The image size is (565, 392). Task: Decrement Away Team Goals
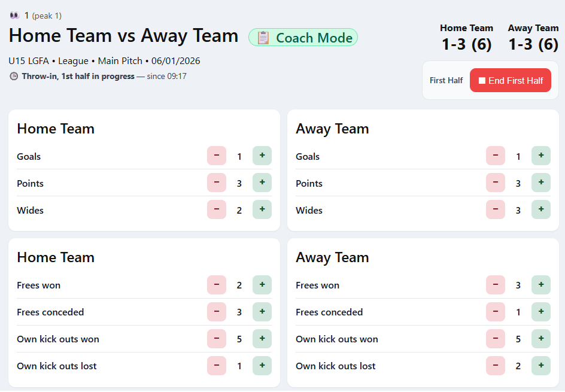point(496,156)
